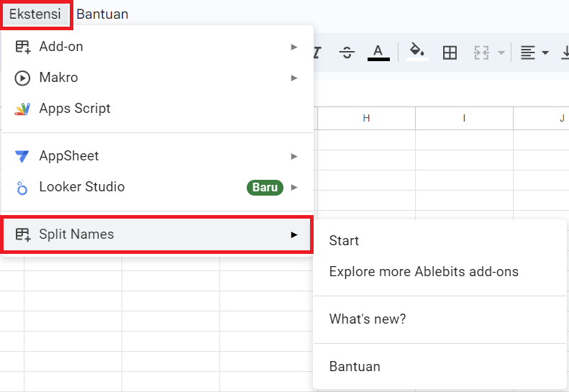Open the Looker Studio submenu
Viewport: 569px width, 392px height.
(x=157, y=187)
